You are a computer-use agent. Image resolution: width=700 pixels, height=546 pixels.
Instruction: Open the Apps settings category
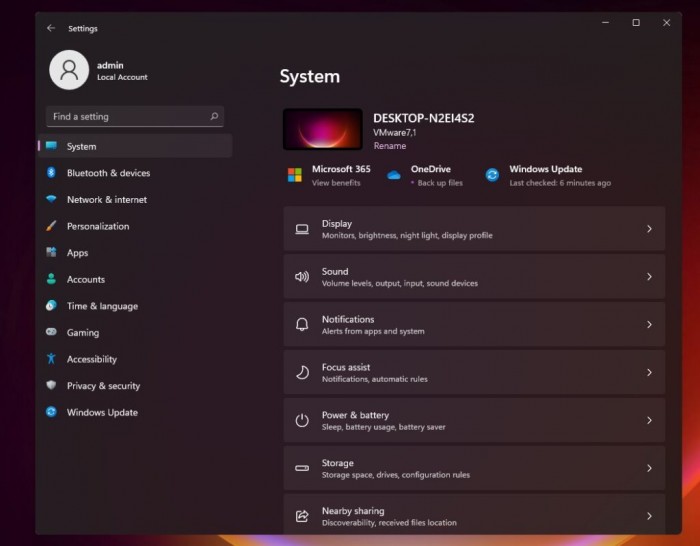[x=77, y=253]
